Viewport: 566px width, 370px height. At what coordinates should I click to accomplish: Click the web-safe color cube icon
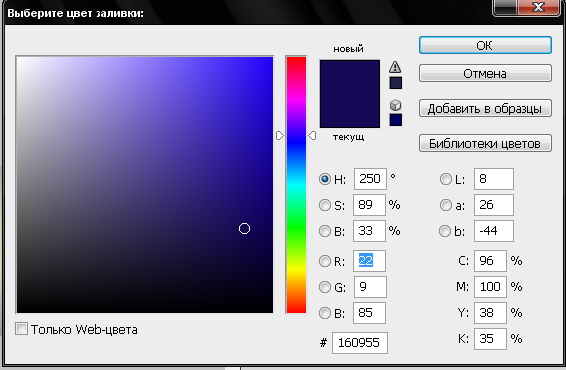click(396, 105)
